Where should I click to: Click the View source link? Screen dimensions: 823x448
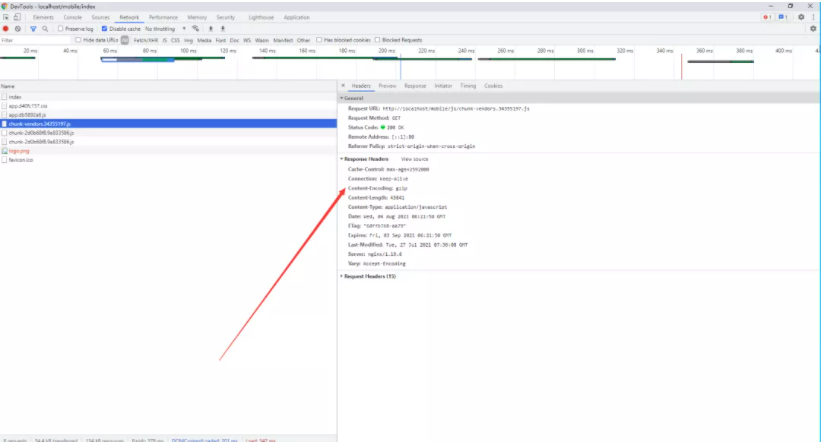click(415, 159)
